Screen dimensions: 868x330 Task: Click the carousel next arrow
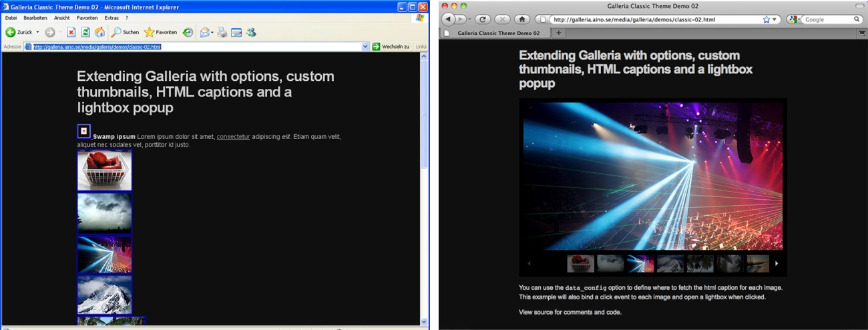point(777,263)
